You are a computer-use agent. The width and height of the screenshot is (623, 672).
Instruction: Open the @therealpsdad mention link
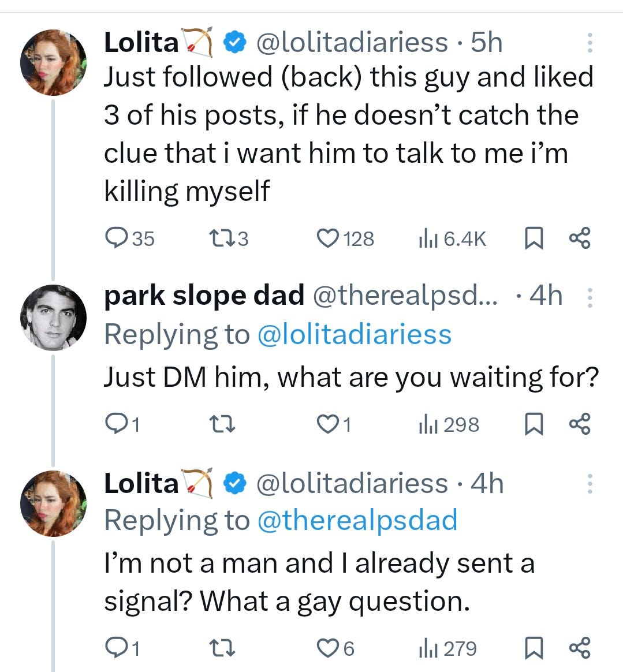[x=357, y=520]
